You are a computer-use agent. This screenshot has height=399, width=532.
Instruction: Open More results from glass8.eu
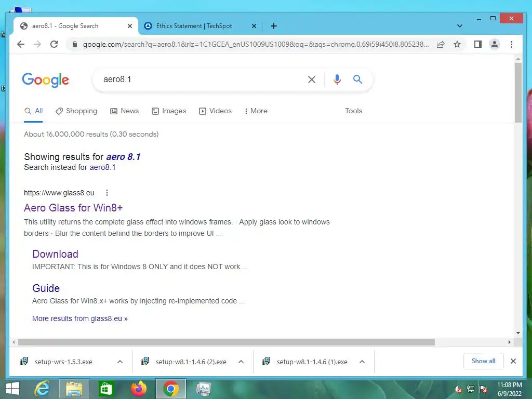point(79,318)
